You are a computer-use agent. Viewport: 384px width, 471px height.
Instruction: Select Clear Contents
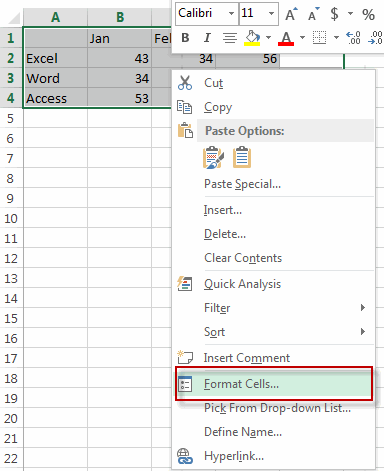[273, 258]
